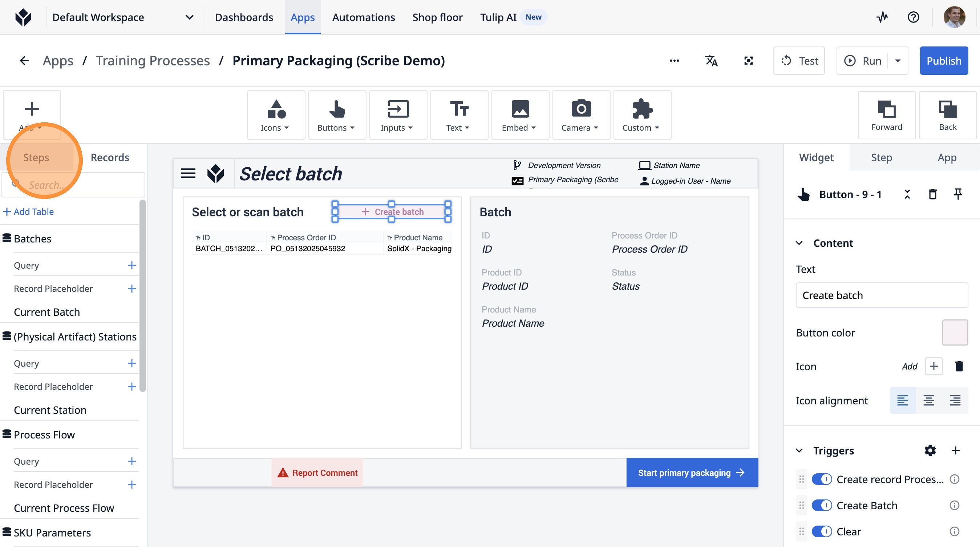Disable the Create Batch trigger

pyautogui.click(x=822, y=505)
